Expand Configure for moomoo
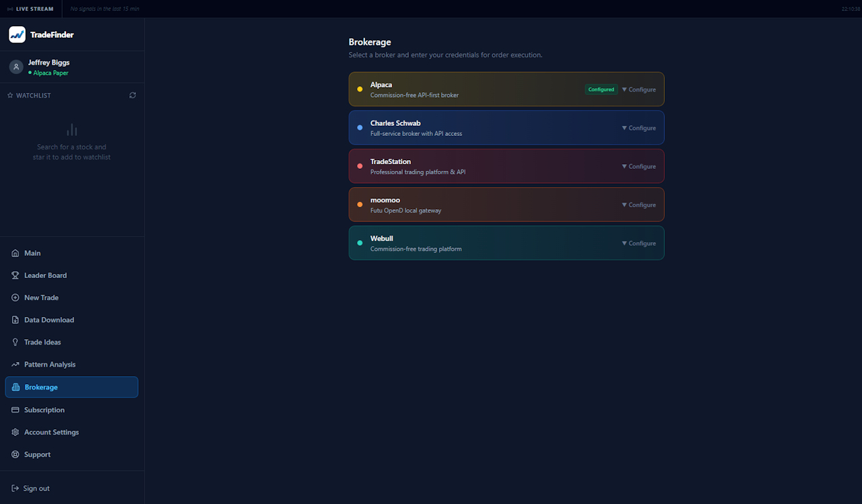This screenshot has height=504, width=862. point(639,205)
